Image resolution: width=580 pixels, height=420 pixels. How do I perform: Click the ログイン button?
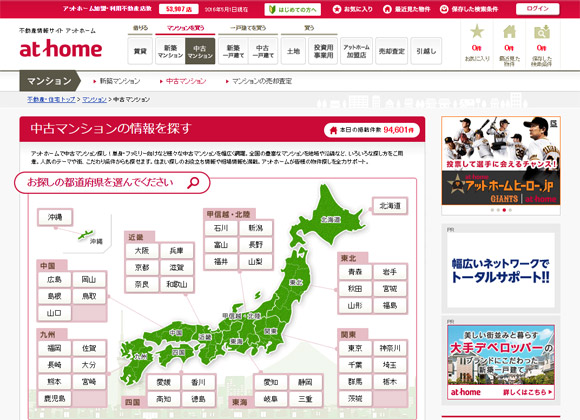[x=537, y=9]
